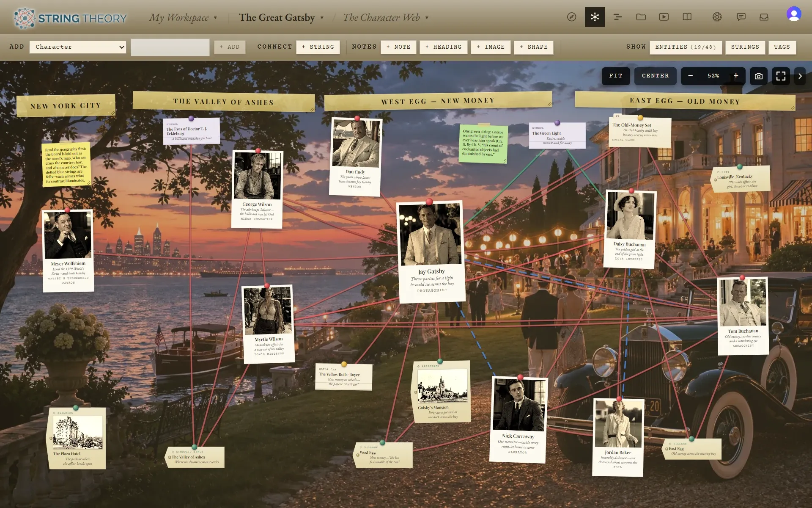This screenshot has width=812, height=508.
Task: Center the board view
Action: [x=656, y=76]
